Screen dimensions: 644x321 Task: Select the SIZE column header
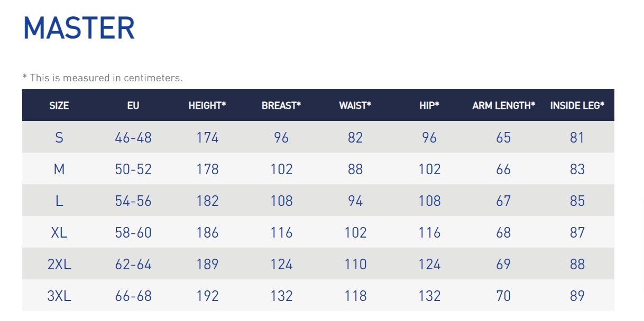coord(59,106)
